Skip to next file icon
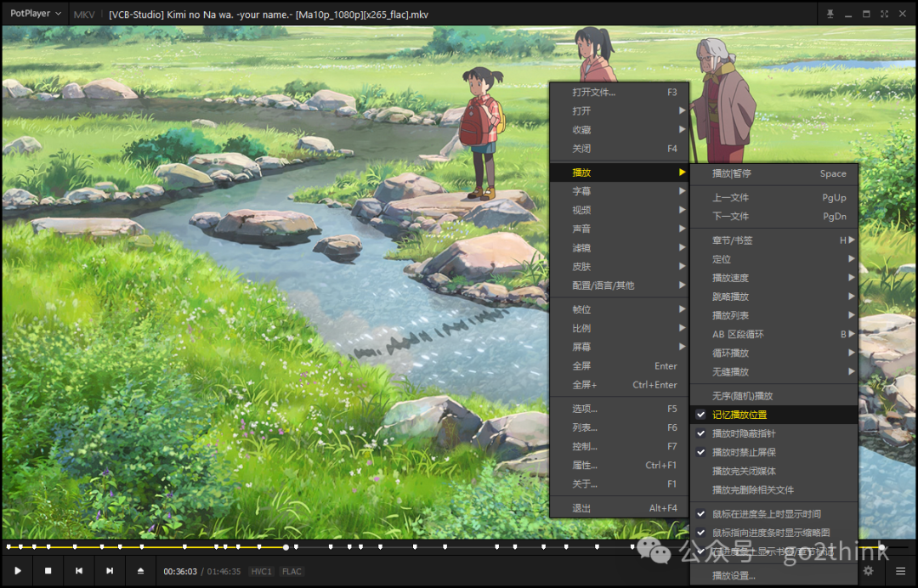The width and height of the screenshot is (918, 588). (110, 571)
